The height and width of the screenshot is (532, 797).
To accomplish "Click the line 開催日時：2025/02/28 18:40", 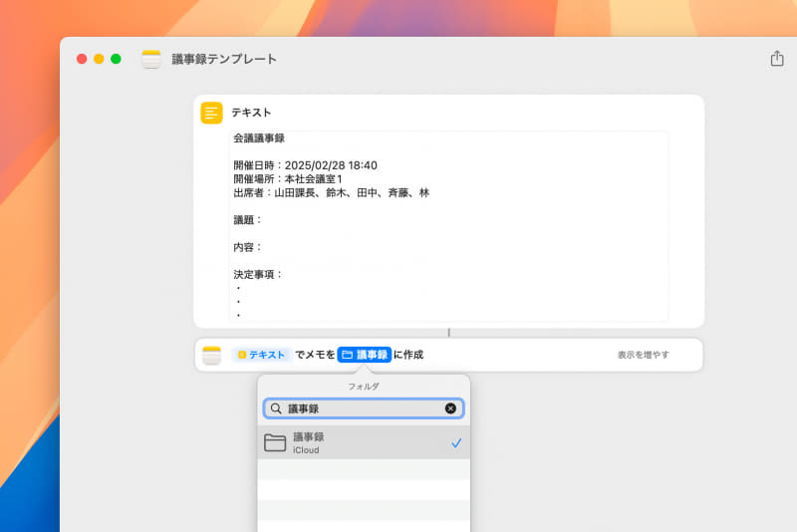I will tap(305, 165).
